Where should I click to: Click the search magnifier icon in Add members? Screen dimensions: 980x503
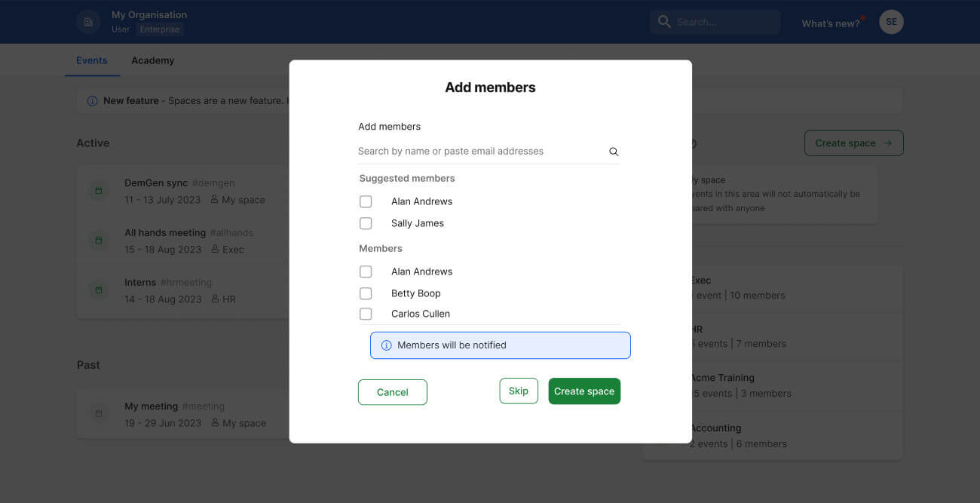(x=614, y=152)
